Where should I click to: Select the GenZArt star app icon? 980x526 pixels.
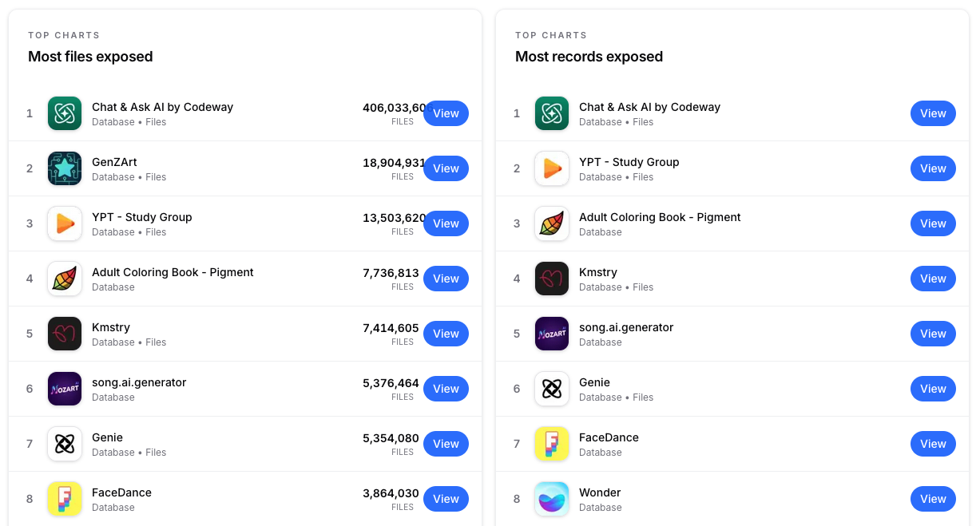pos(65,168)
